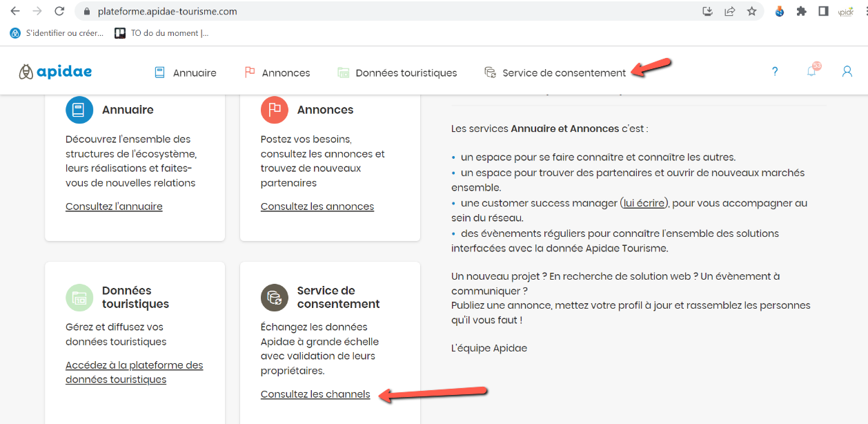
Task: Click the colored extension icon left of the puzzle piece
Action: [x=779, y=11]
